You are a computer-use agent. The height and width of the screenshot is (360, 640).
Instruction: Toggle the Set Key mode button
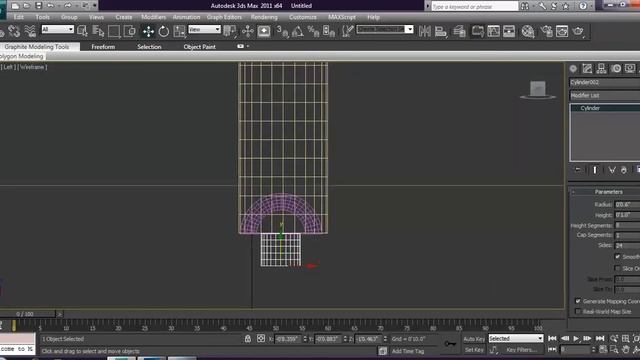tap(474, 350)
